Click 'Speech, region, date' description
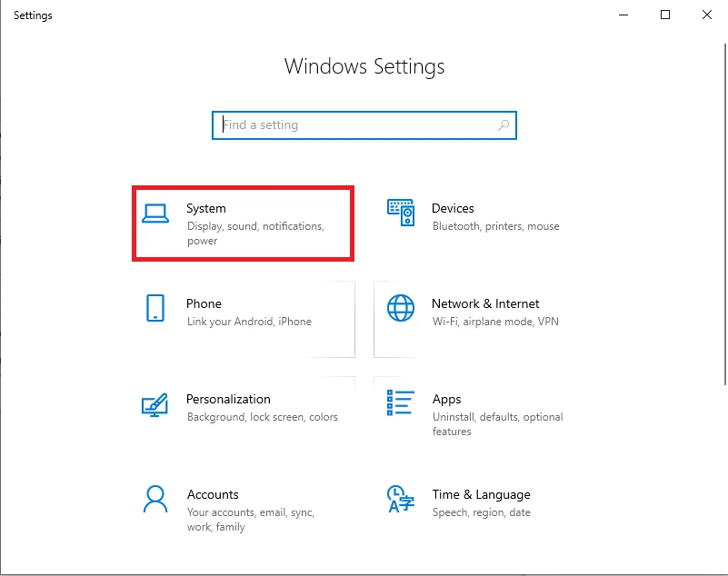728x576 pixels. (481, 512)
